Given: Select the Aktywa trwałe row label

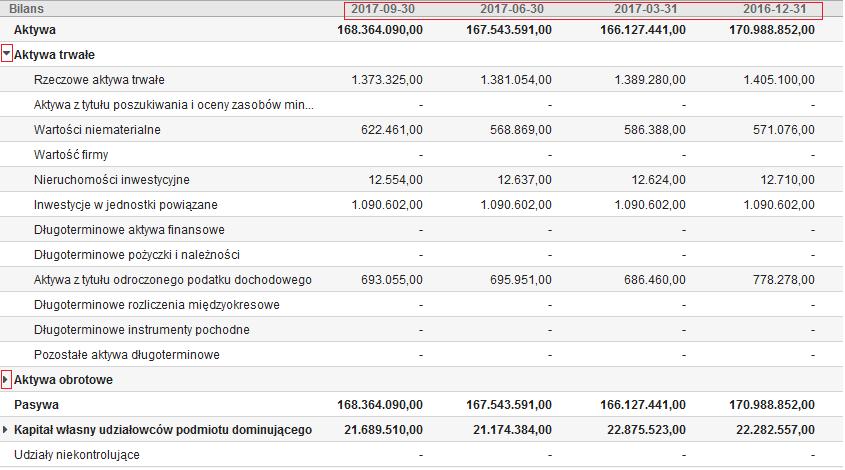Looking at the screenshot, I should pos(54,54).
